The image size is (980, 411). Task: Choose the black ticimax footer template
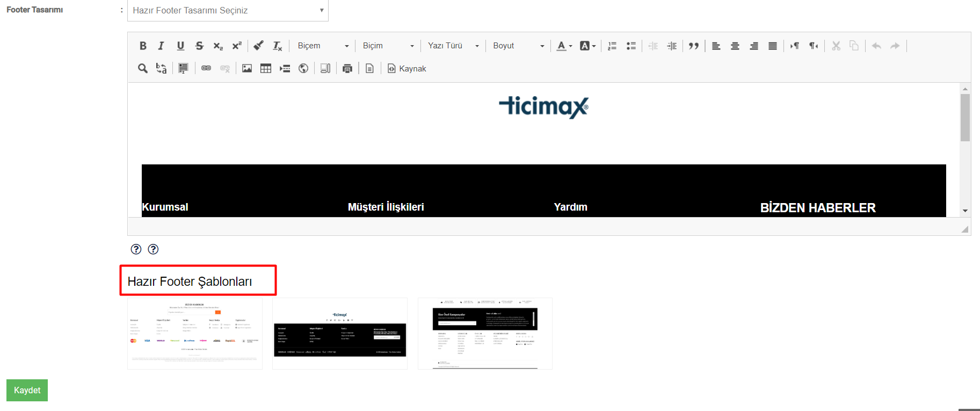(x=340, y=334)
